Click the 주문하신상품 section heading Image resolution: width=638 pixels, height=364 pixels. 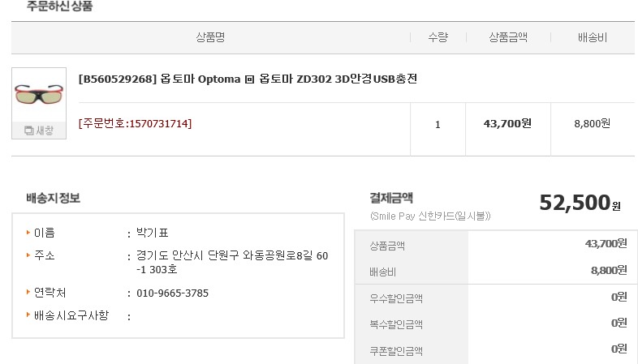59,6
